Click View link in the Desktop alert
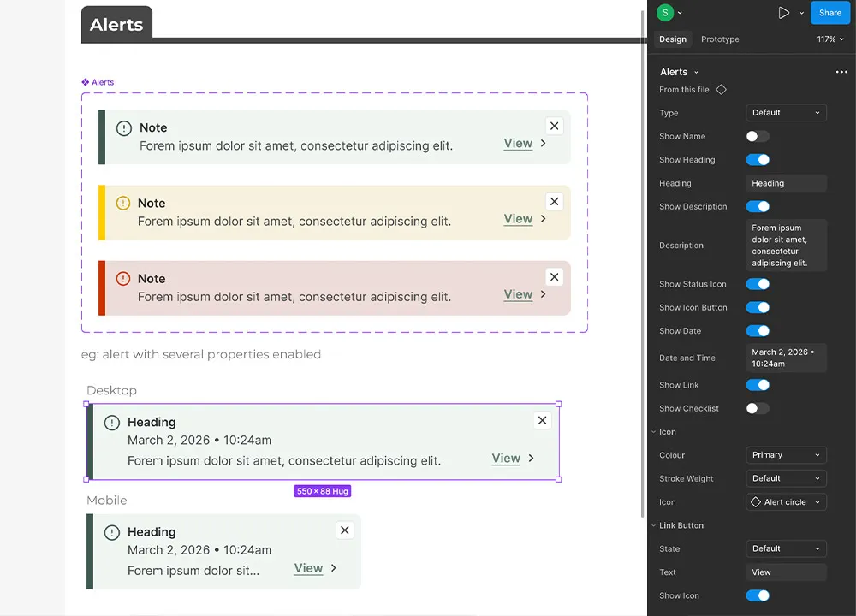 tap(506, 459)
